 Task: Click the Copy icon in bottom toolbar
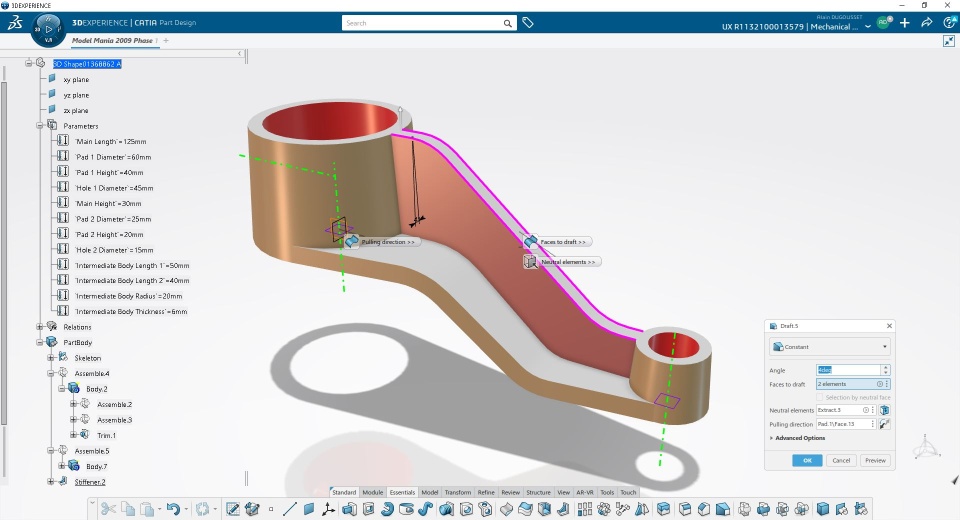[128, 509]
